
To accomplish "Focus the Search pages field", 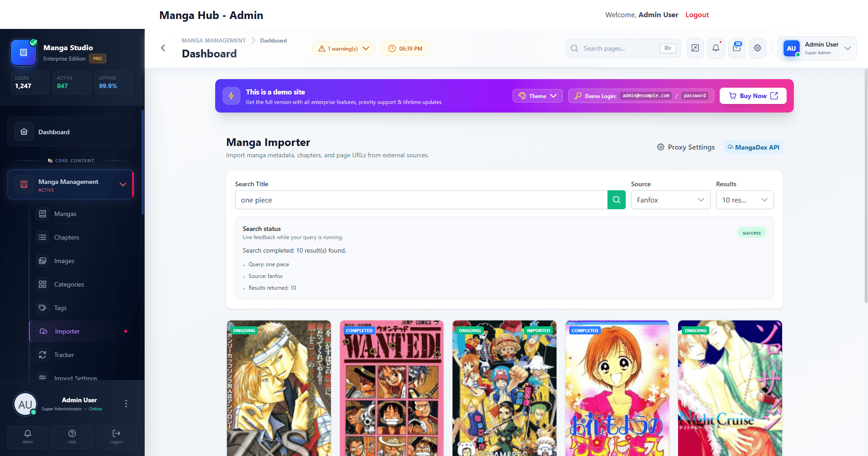I will tap(623, 48).
